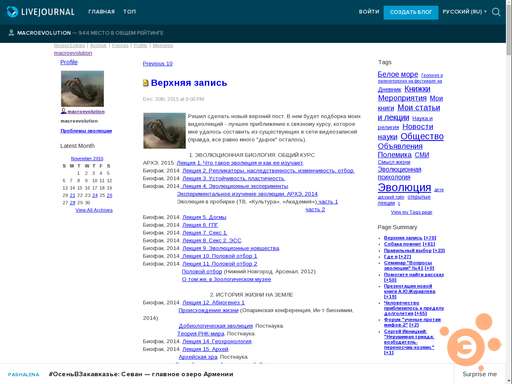
Task: Click the СОЗДАТЬ БЛОГ button
Action: point(411,12)
